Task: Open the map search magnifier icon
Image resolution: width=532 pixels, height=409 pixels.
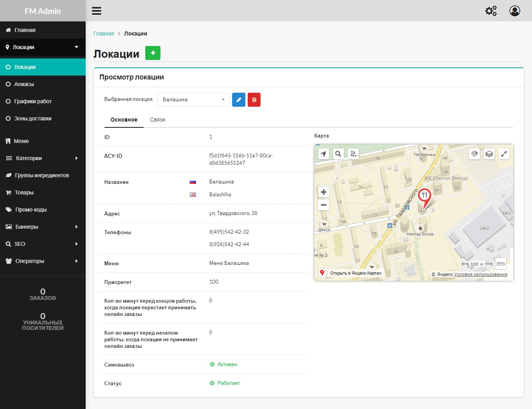Action: tap(338, 154)
